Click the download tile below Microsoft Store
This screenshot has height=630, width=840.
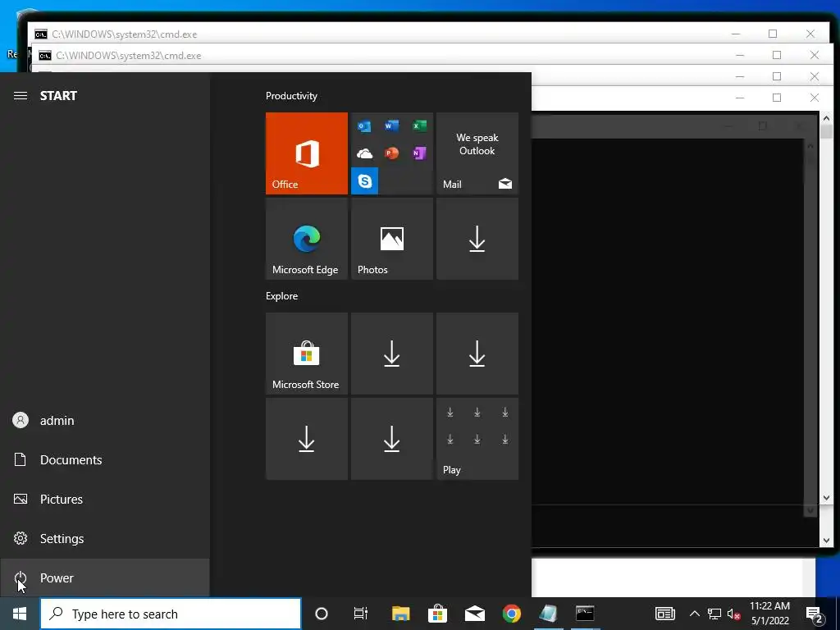pyautogui.click(x=307, y=439)
